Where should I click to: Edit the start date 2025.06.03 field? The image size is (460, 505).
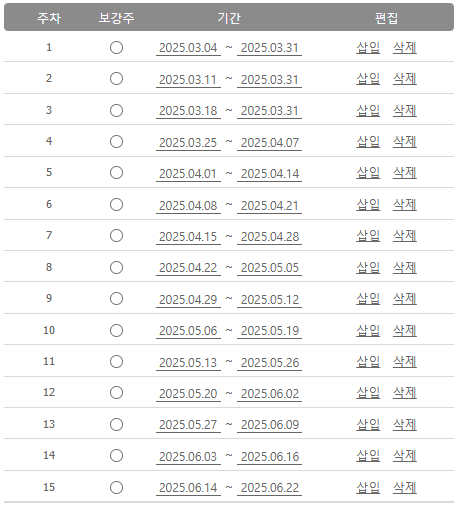pyautogui.click(x=188, y=457)
